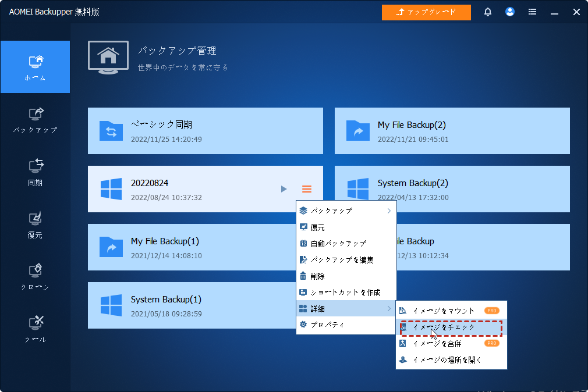This screenshot has width=588, height=392.
Task: Go to the 同期 sidebar section
Action: click(35, 172)
